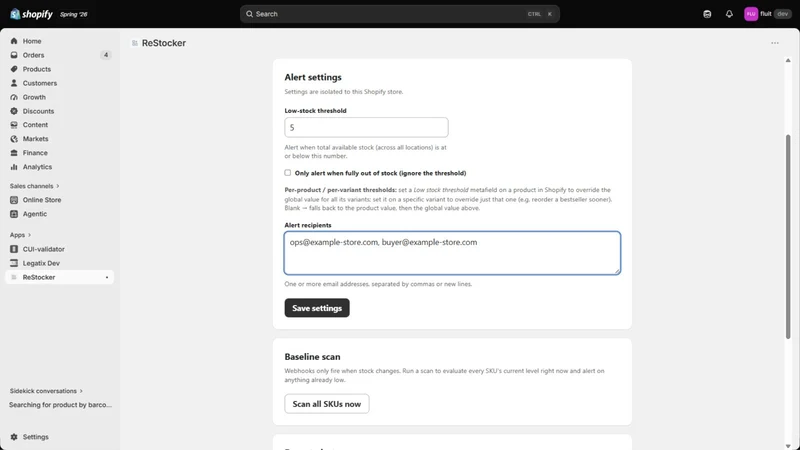Focus the Low-stock threshold field
800x450 pixels.
[366, 127]
